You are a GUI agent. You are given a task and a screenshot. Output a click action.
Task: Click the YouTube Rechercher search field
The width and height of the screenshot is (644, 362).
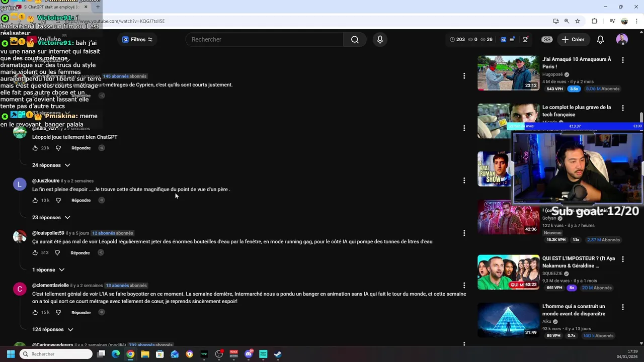265,40
